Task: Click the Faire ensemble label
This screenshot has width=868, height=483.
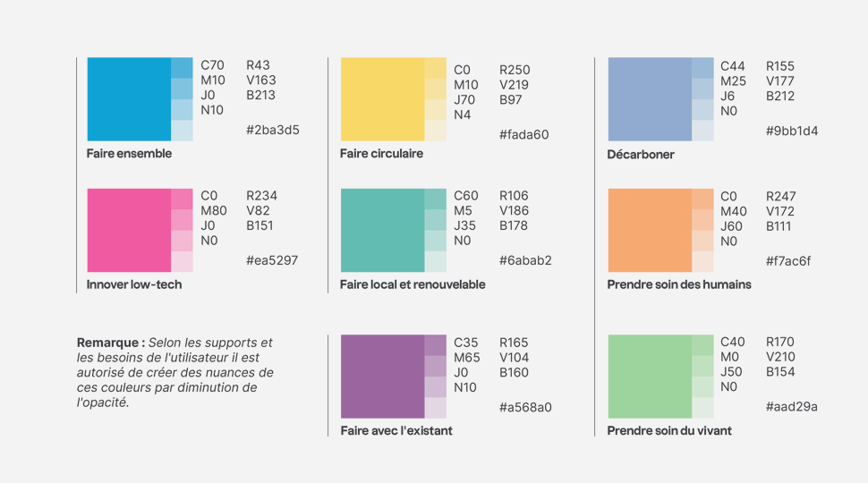Action: tap(129, 154)
